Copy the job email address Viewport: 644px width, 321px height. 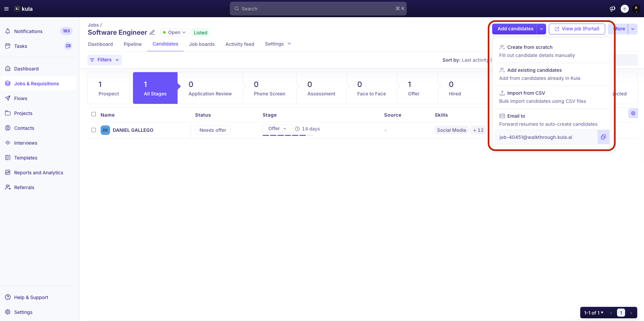(603, 137)
